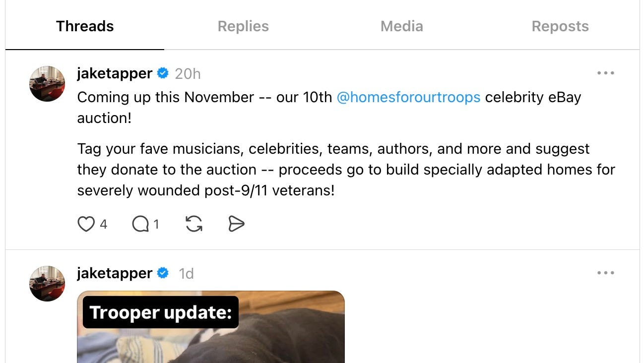The width and height of the screenshot is (644, 363).
Task: Click the 20h timestamp on the post
Action: click(188, 74)
